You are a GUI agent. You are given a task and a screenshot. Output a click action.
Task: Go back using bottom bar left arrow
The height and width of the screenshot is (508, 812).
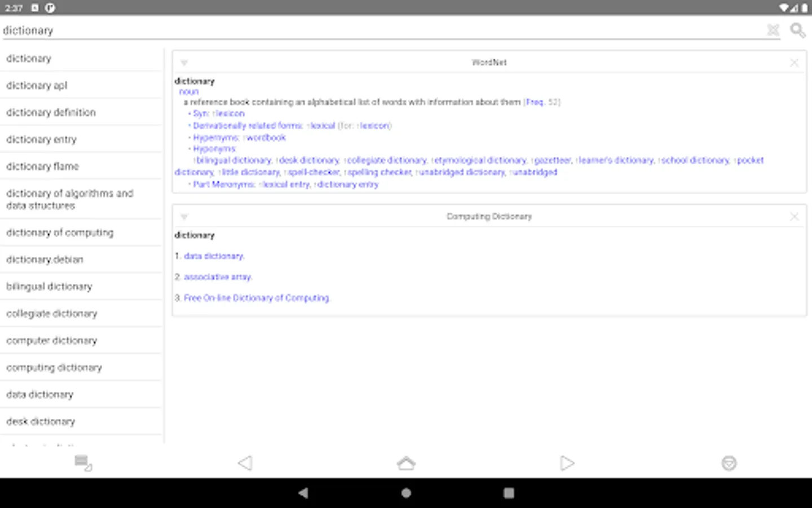(245, 463)
